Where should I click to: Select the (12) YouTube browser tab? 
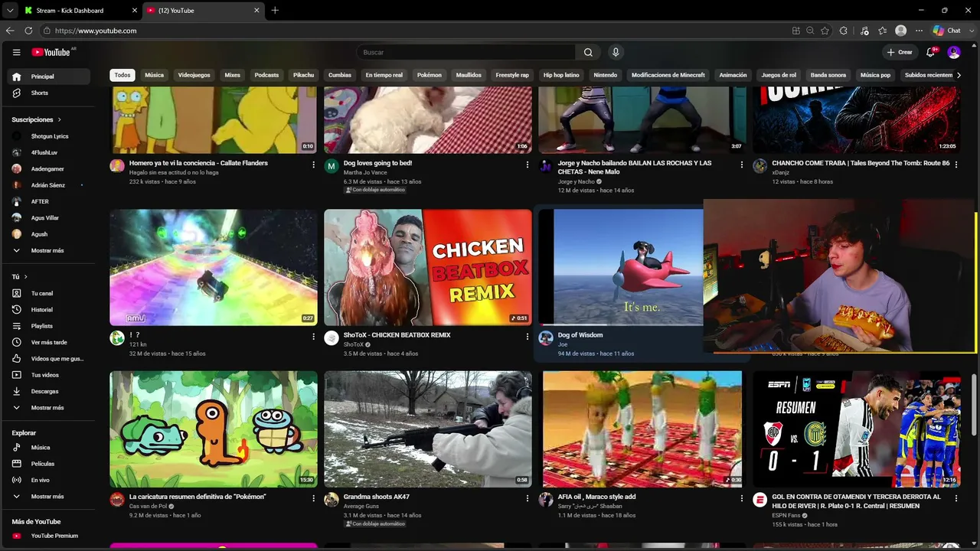pos(202,11)
